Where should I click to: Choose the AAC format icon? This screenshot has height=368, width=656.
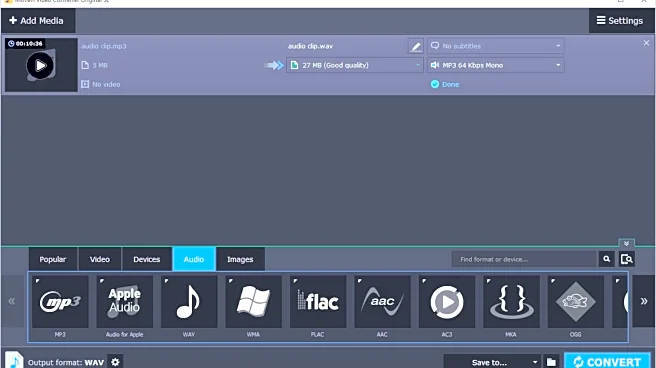(x=382, y=302)
